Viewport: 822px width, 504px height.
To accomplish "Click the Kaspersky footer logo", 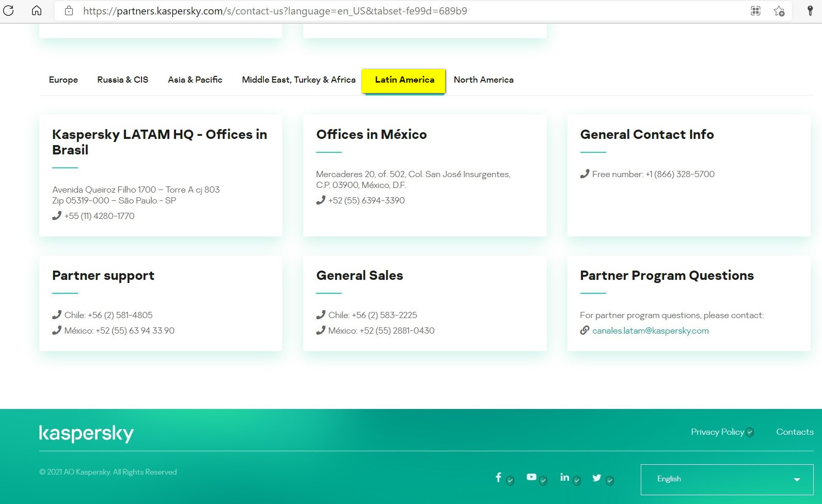I will point(86,433).
